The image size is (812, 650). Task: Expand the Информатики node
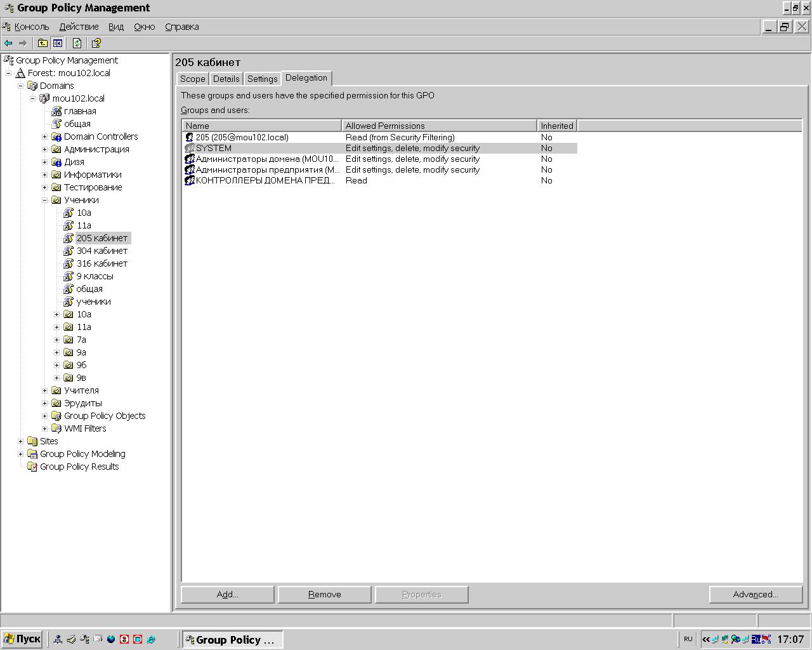point(45,175)
